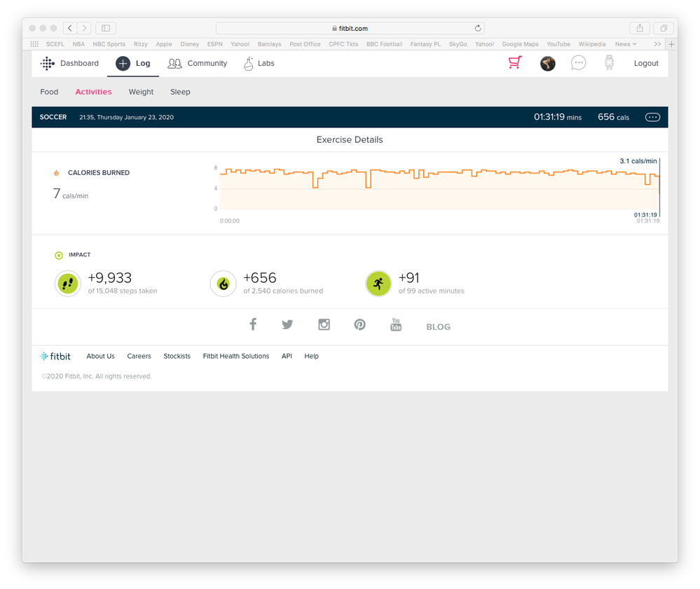Open the SkyGo bookmark
700x589 pixels.
tap(458, 44)
